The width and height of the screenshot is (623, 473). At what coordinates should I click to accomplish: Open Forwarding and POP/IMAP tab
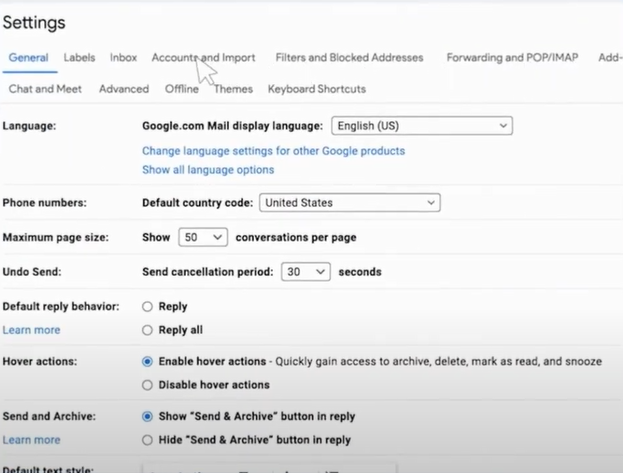pyautogui.click(x=512, y=58)
